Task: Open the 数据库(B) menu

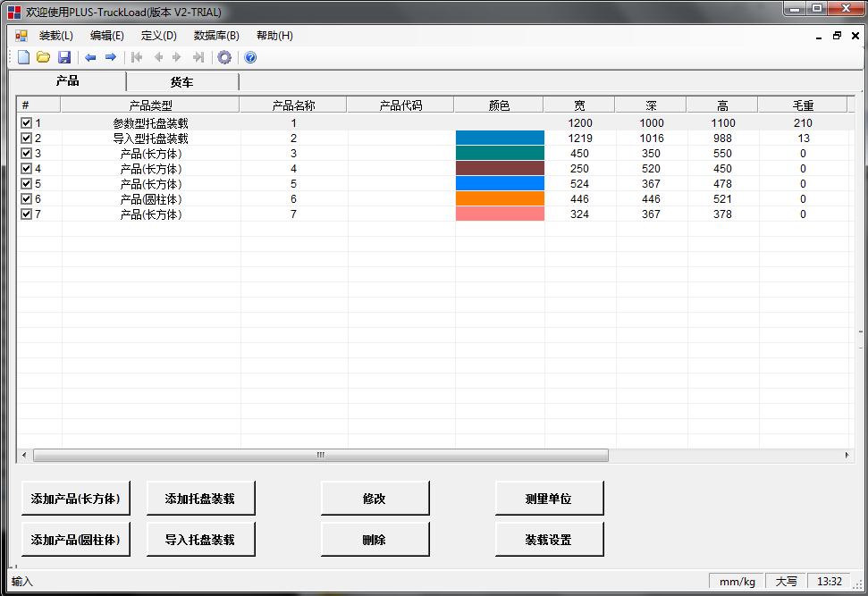Action: click(215, 35)
